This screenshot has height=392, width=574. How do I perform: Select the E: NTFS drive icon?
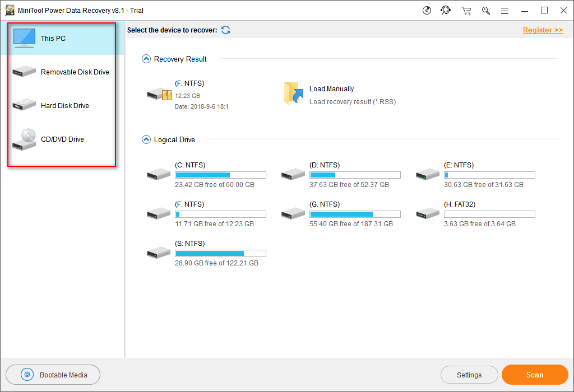coord(428,174)
